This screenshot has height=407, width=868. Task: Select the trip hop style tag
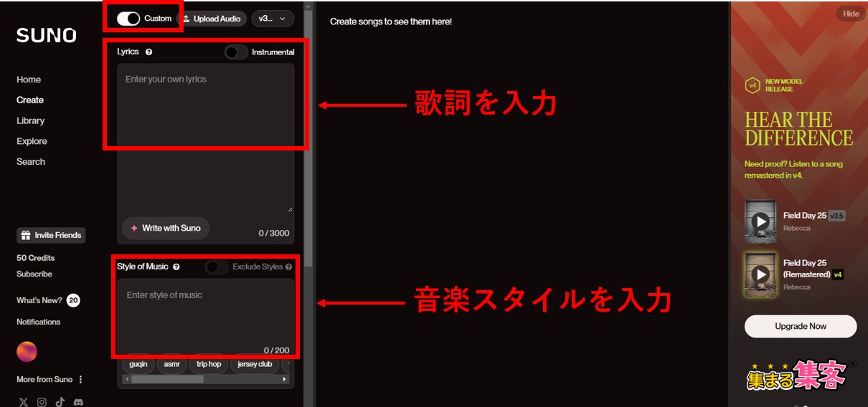click(209, 364)
